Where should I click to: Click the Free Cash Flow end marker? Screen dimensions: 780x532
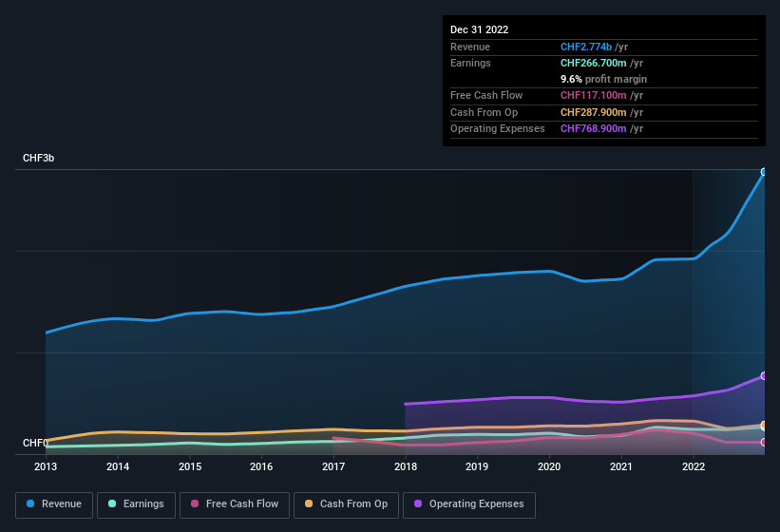(764, 442)
